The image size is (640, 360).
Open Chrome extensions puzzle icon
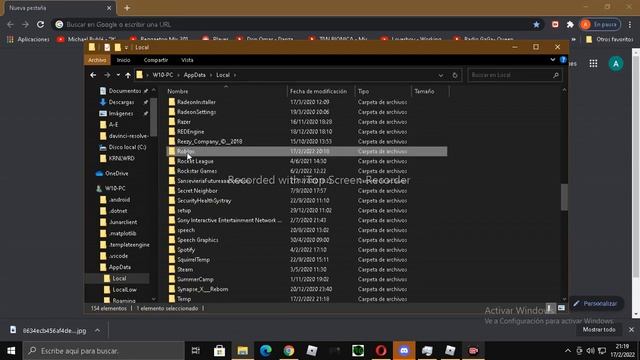coord(570,24)
